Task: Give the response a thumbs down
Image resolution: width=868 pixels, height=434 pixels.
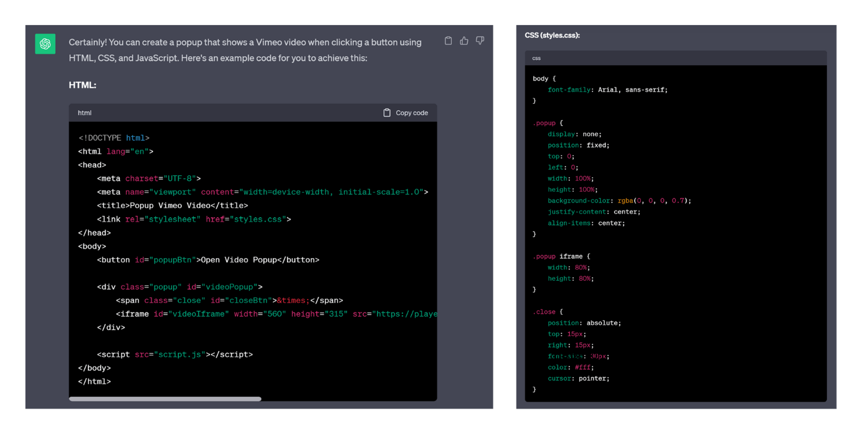Action: [x=480, y=41]
